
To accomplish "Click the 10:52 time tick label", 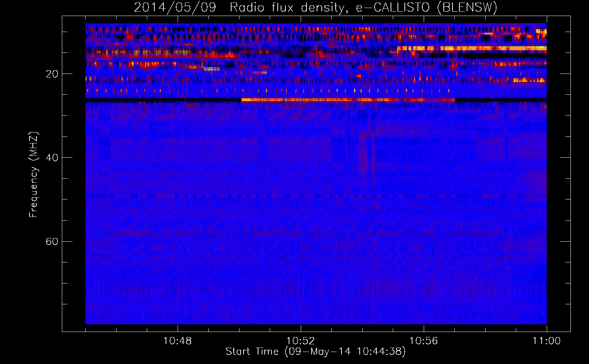I will (x=300, y=341).
